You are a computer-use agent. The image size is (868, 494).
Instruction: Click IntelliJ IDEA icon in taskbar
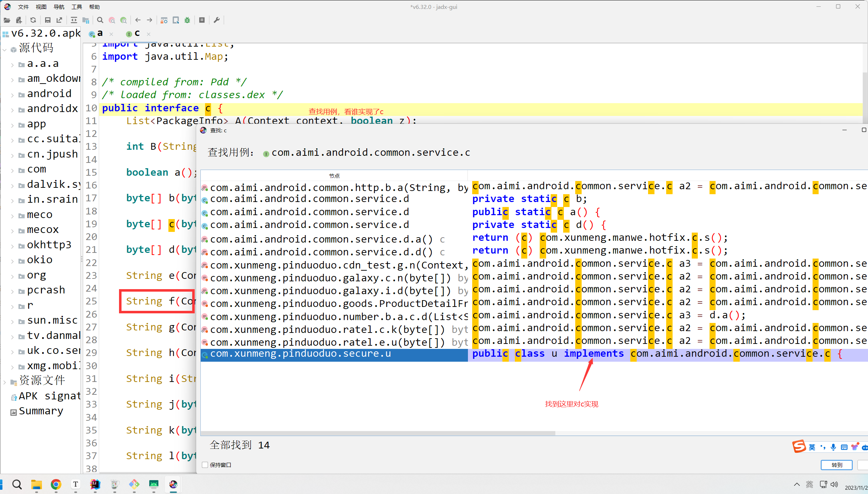tap(95, 484)
